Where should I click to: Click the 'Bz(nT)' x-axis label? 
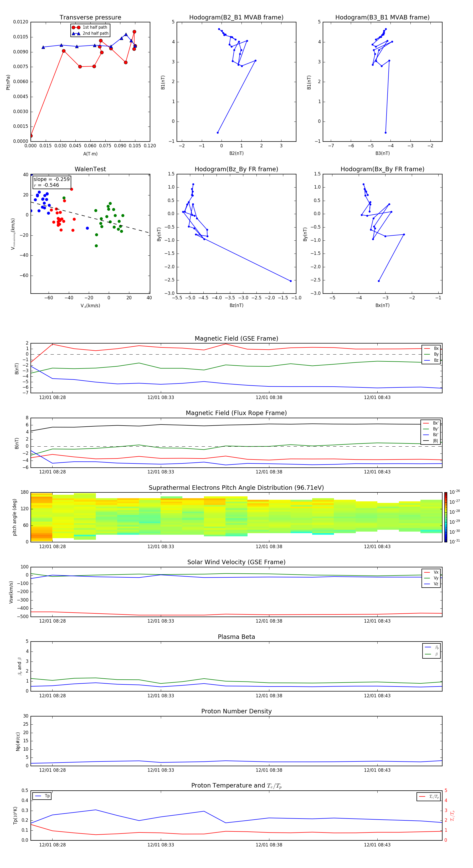tap(236, 305)
